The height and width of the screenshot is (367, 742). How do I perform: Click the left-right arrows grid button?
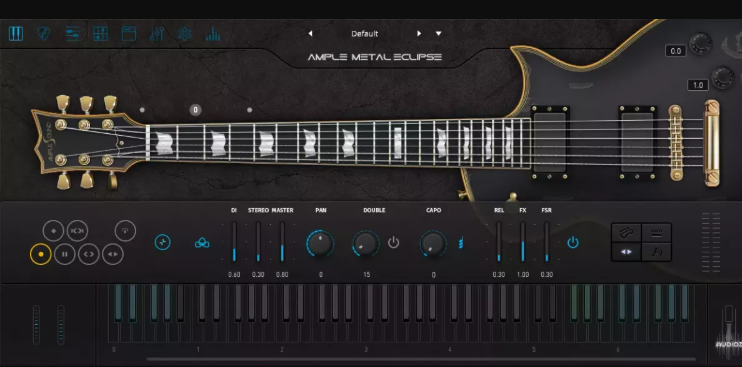(627, 252)
